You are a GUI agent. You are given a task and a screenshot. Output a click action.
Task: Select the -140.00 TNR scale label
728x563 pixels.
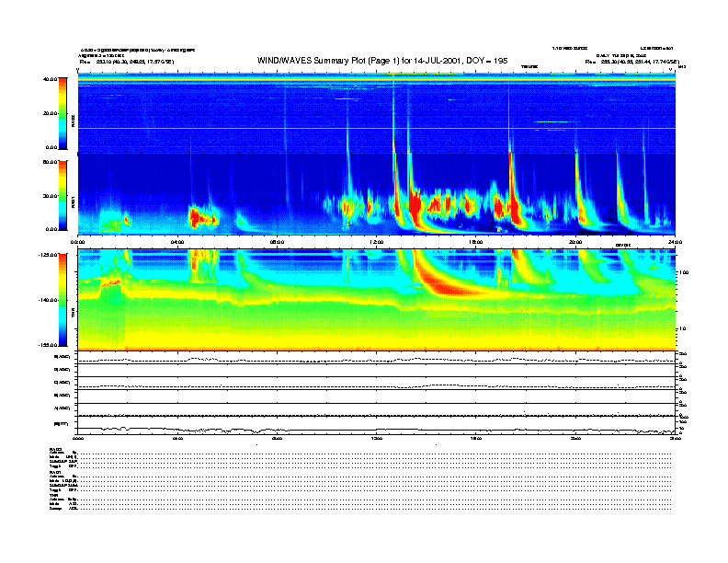(48, 300)
